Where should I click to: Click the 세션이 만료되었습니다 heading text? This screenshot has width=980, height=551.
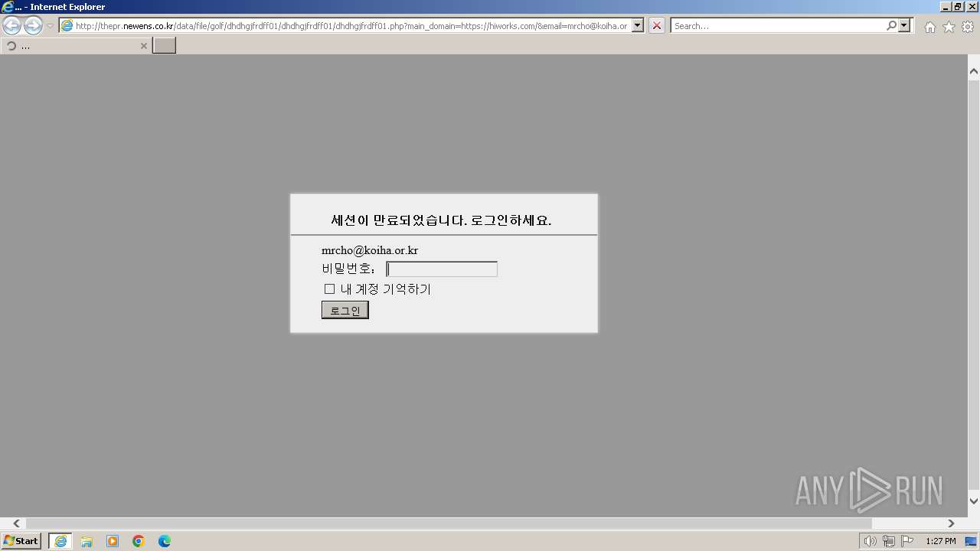coord(441,220)
